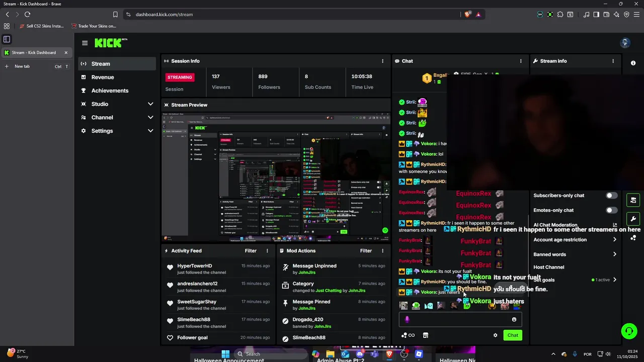
Task: Open the user profile avatar menu
Action: point(625,43)
